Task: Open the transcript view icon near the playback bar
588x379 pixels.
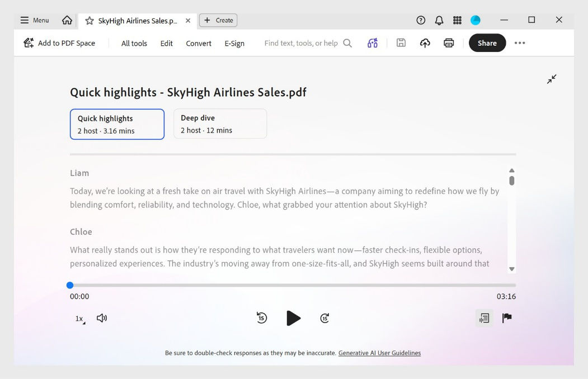Action: 484,318
